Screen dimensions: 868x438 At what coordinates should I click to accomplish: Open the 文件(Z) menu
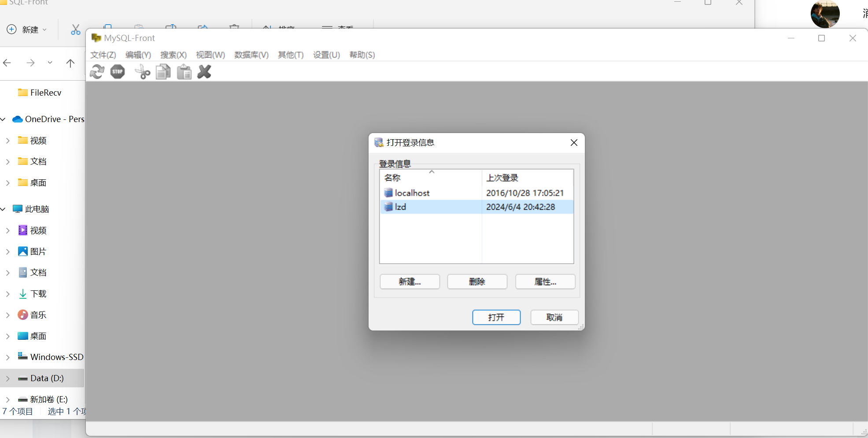click(x=103, y=55)
